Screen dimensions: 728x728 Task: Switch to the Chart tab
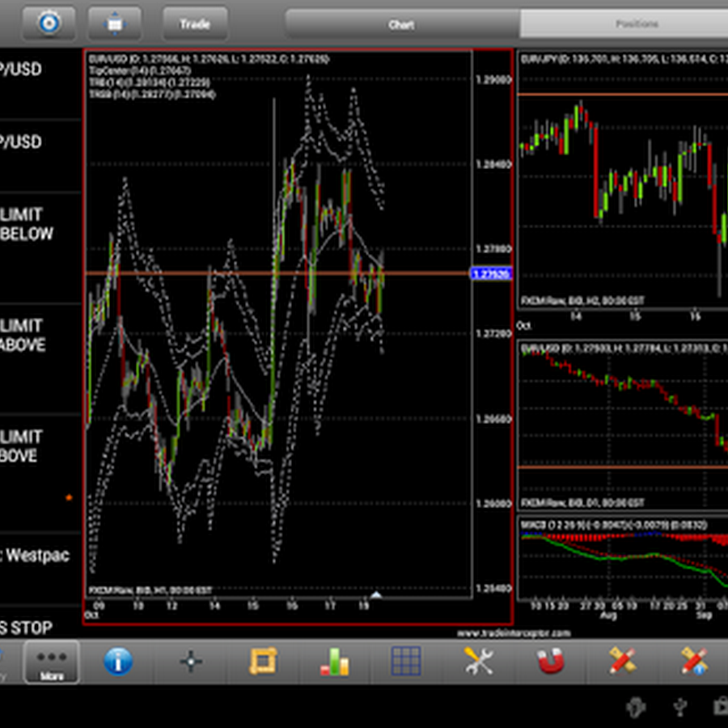[x=401, y=24]
